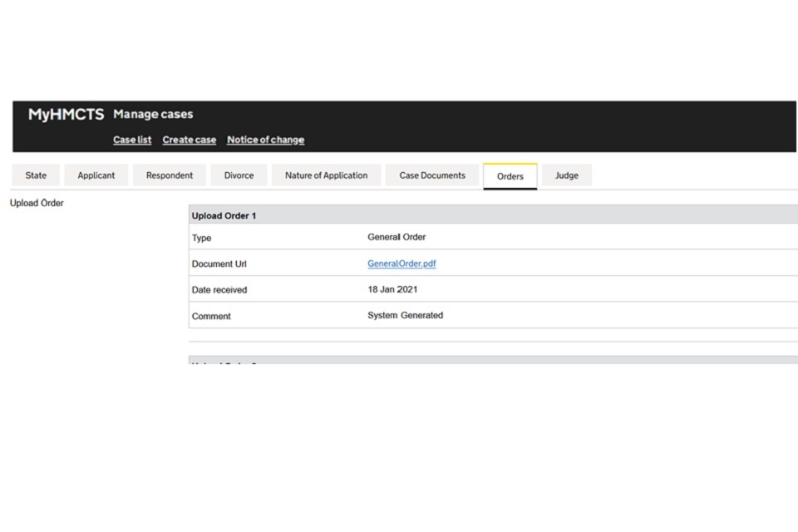Viewport: 798px width, 532px height.
Task: Open the Case list page
Action: [132, 140]
